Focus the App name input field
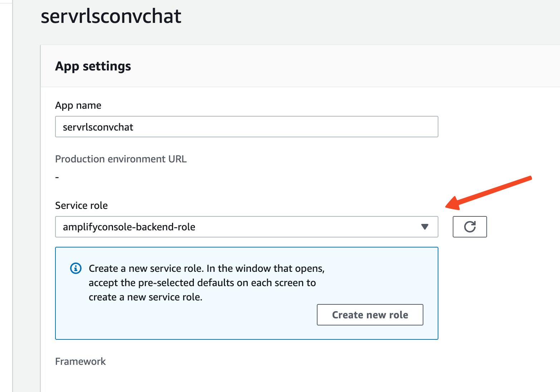This screenshot has width=560, height=392. tap(247, 127)
